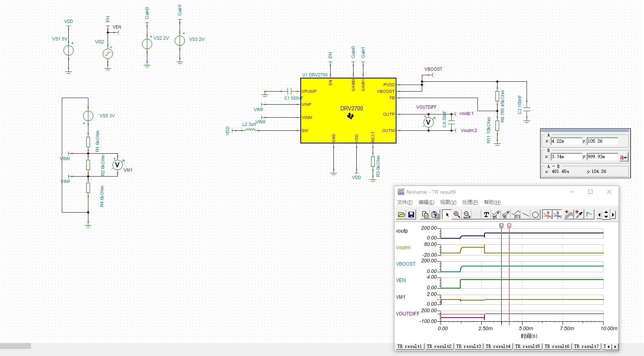Open the 编辑(E) menu
This screenshot has height=356, width=644.
[426, 202]
